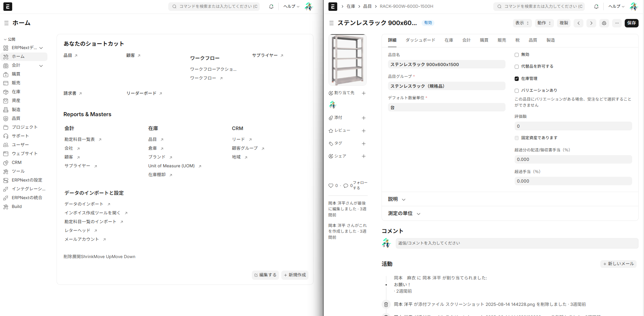Screen dimensions: 644x316
Task: Open the 購買 tab in item form
Action: [x=484, y=40]
